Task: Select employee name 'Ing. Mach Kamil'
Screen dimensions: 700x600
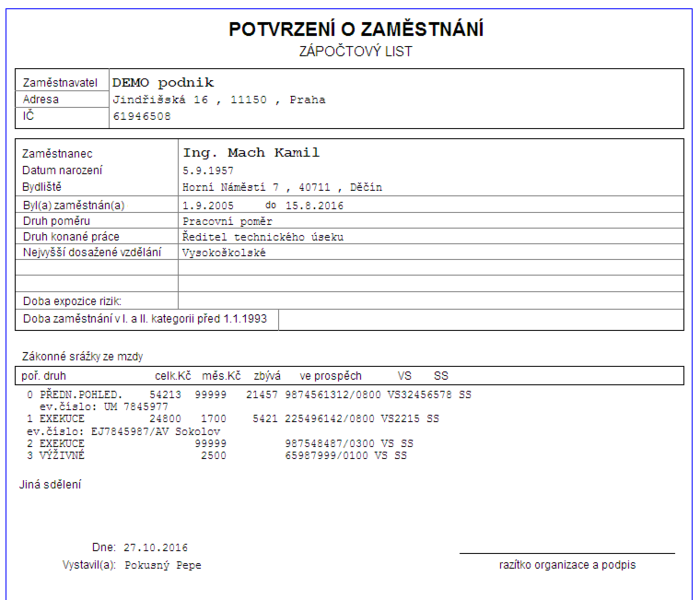Action: coord(251,153)
